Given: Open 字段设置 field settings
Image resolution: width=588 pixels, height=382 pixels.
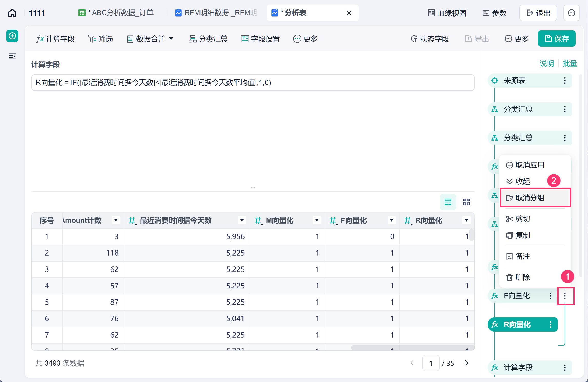Looking at the screenshot, I should 260,39.
